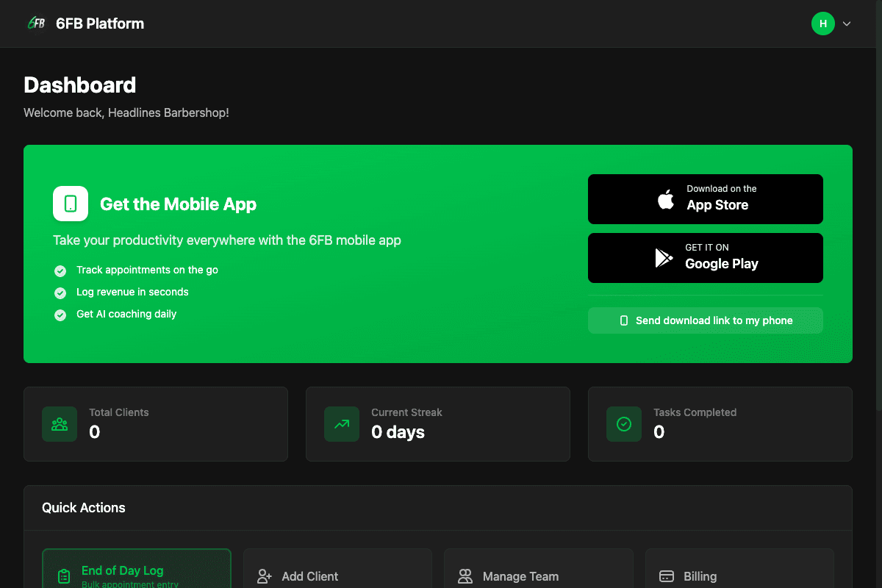Screen dimensions: 882x588
Task: Select the End of Day Log quick action
Action: tap(137, 572)
